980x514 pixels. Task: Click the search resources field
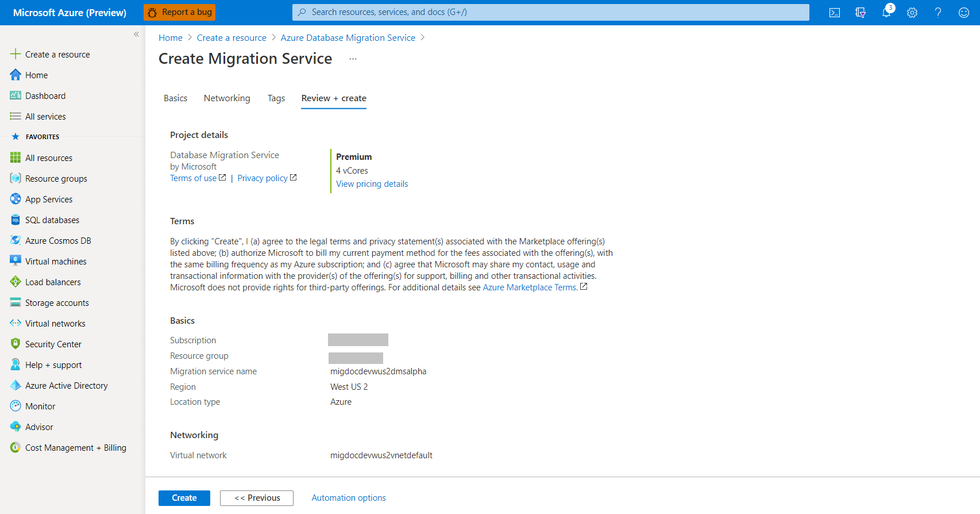(x=551, y=12)
